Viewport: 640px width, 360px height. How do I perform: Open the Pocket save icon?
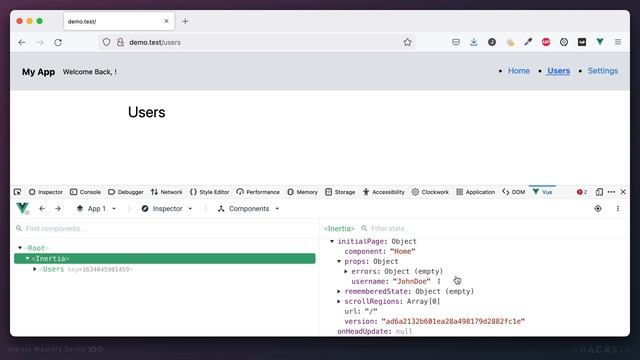[456, 42]
